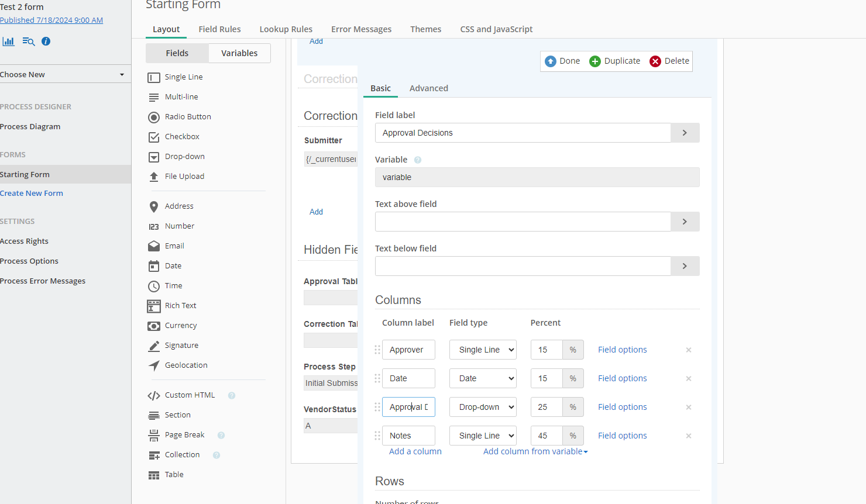Screen dimensions: 866x504
Task: Click the red Delete button
Action: coord(669,61)
